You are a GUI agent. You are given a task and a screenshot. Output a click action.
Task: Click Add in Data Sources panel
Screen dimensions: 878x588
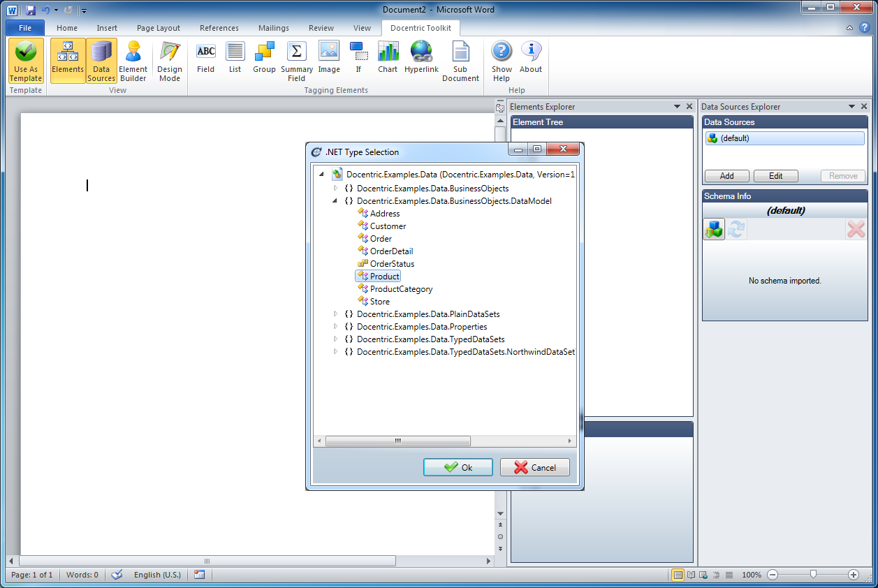(726, 176)
